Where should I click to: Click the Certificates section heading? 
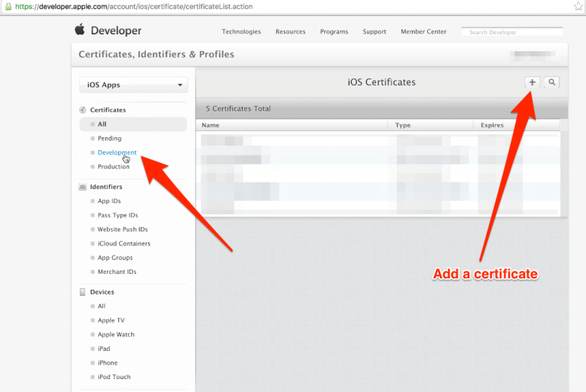pyautogui.click(x=108, y=110)
